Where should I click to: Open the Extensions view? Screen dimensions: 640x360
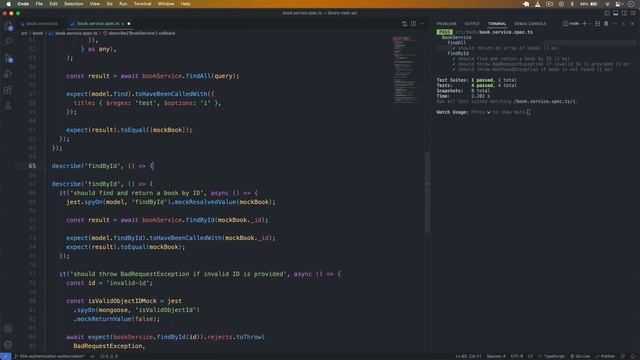8,90
